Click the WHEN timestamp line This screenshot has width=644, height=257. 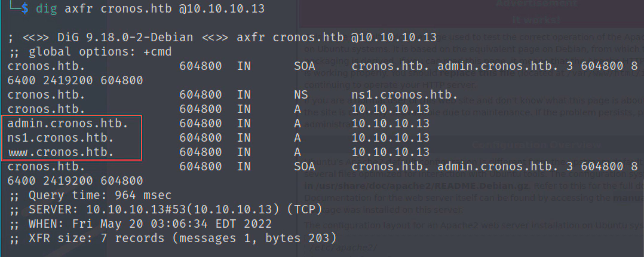point(140,224)
